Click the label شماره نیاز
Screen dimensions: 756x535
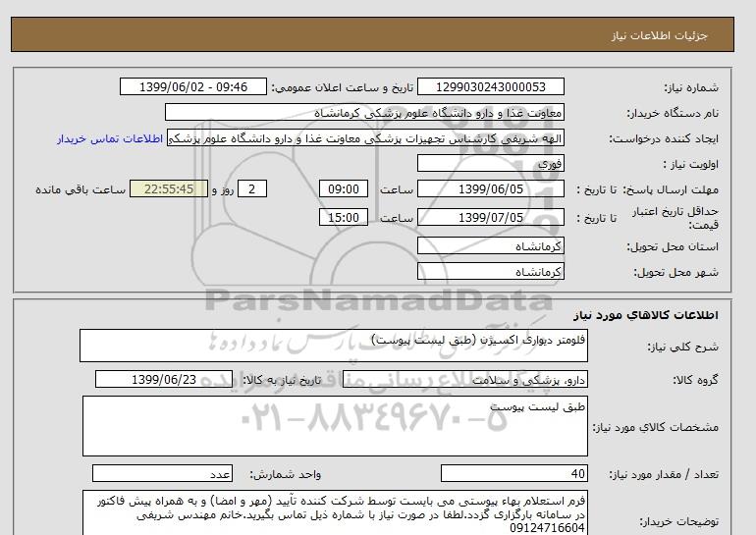tap(691, 87)
